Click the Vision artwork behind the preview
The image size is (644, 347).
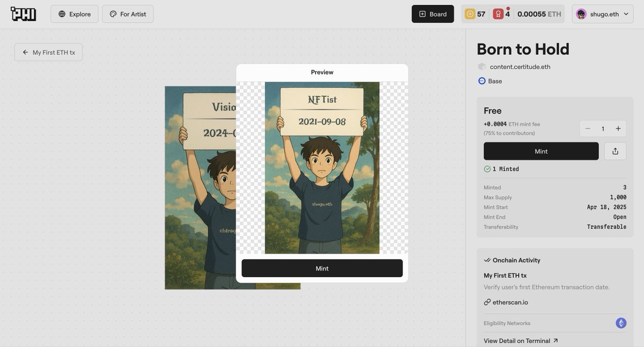[x=200, y=188]
